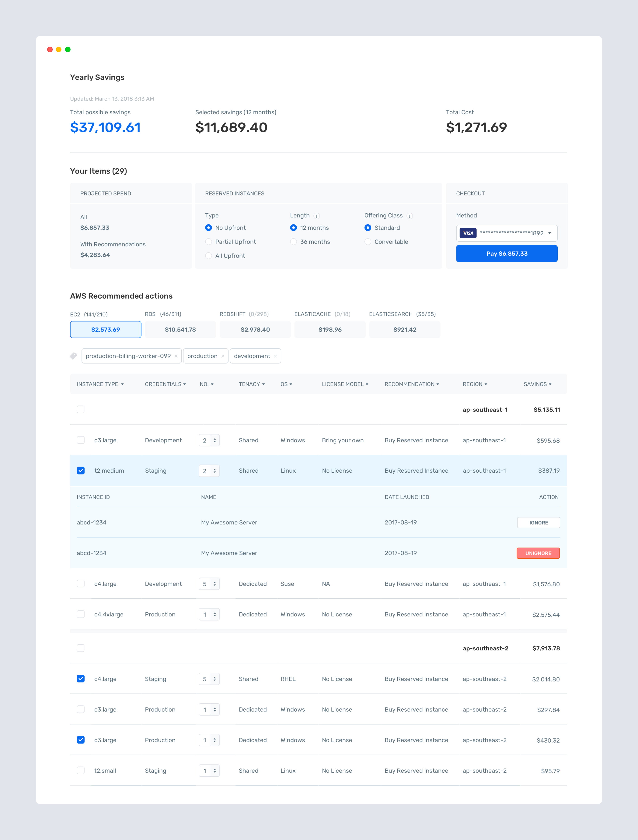Click the green window dot
Image resolution: width=638 pixels, height=840 pixels.
pyautogui.click(x=68, y=49)
